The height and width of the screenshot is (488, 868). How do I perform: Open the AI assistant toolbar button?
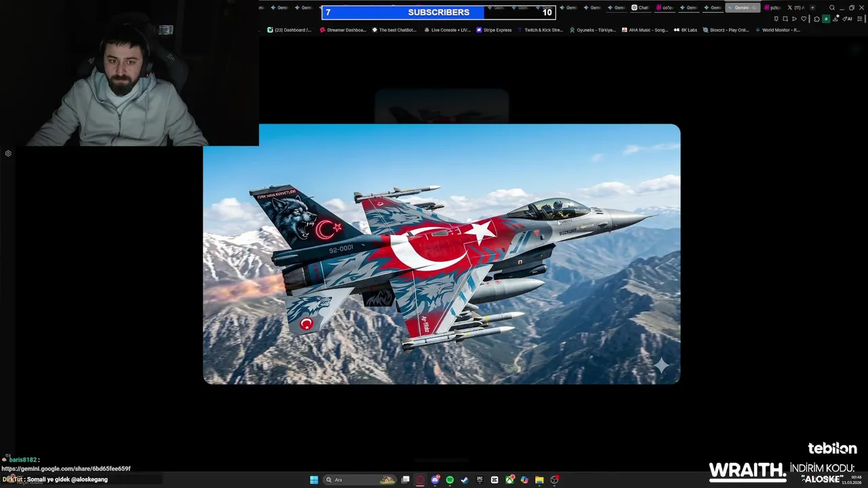pos(847,19)
